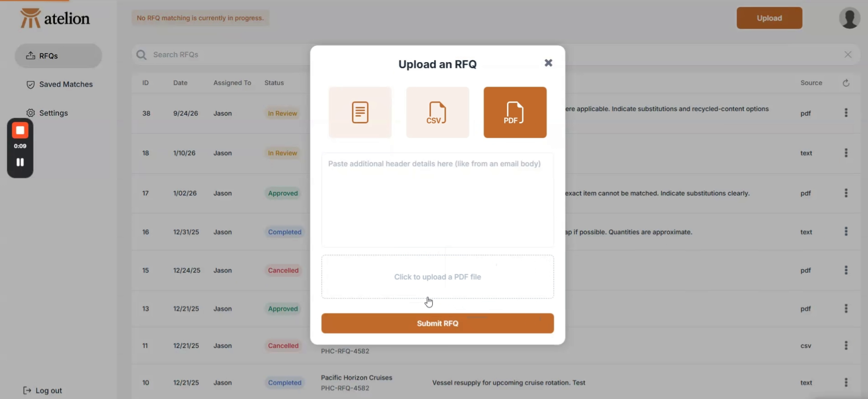
Task: Click the csv source cell of RFQ 11
Action: pyautogui.click(x=805, y=345)
